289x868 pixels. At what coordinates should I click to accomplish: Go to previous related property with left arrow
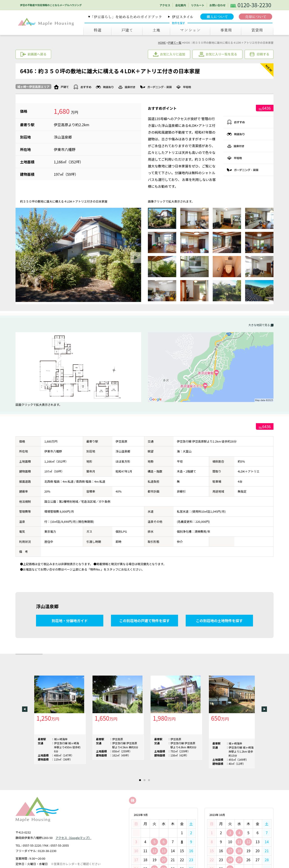25,709
